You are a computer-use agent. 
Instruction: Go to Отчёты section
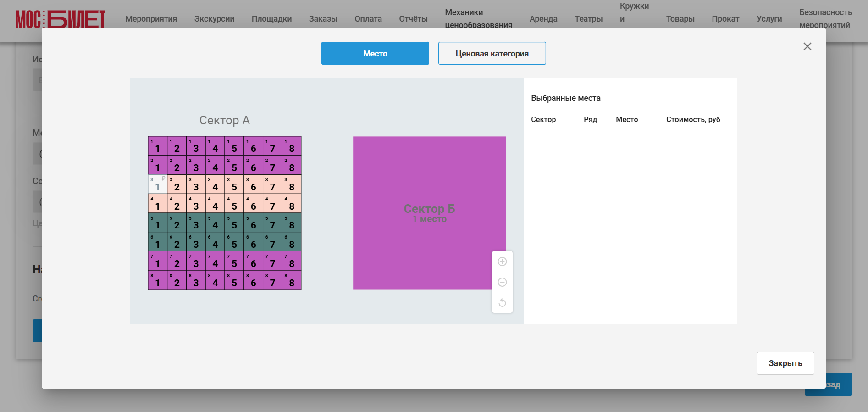413,19
